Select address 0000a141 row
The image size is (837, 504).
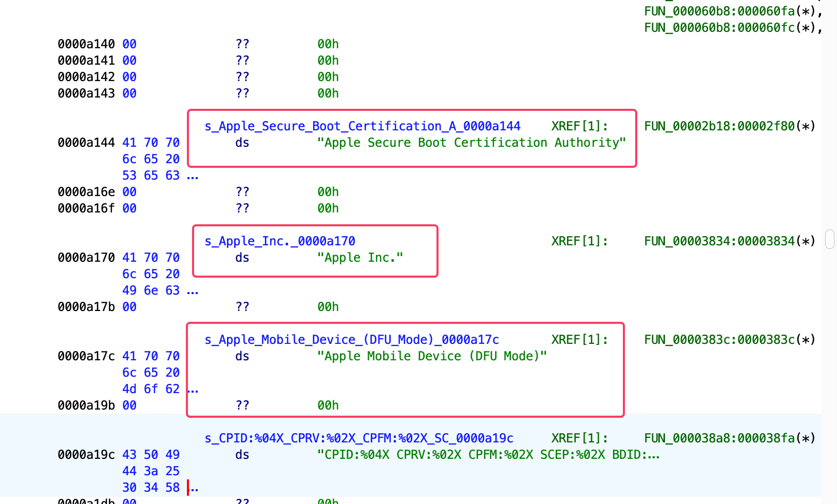pos(86,61)
